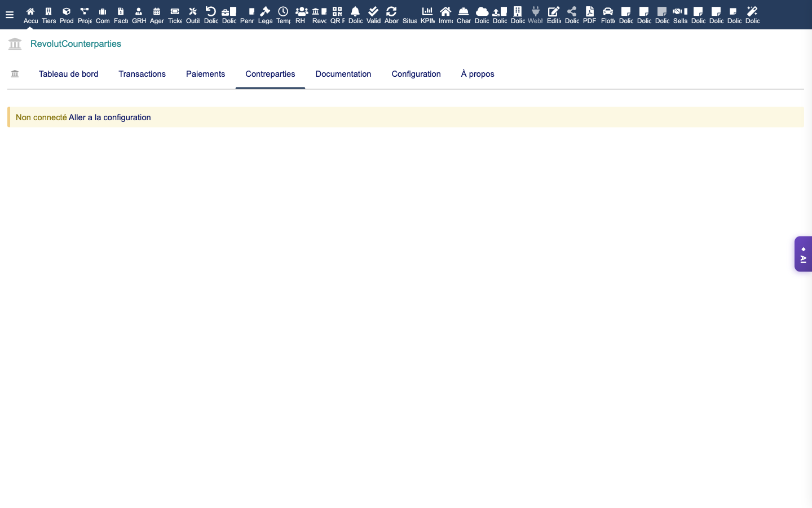This screenshot has width=812, height=508.
Task: Click the Non connecté warning text
Action: [41, 117]
